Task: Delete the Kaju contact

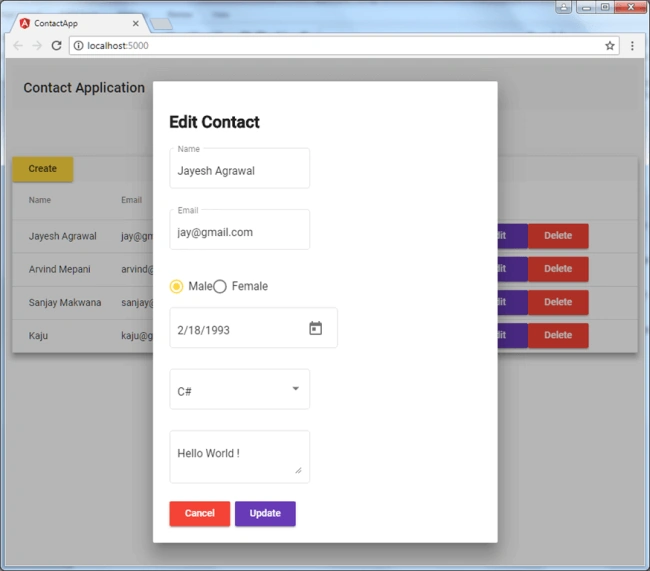Action: [x=558, y=335]
